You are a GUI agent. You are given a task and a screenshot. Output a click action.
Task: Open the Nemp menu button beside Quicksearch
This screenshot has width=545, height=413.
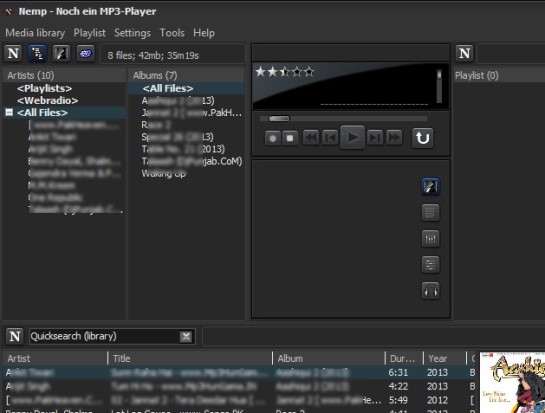click(x=15, y=336)
